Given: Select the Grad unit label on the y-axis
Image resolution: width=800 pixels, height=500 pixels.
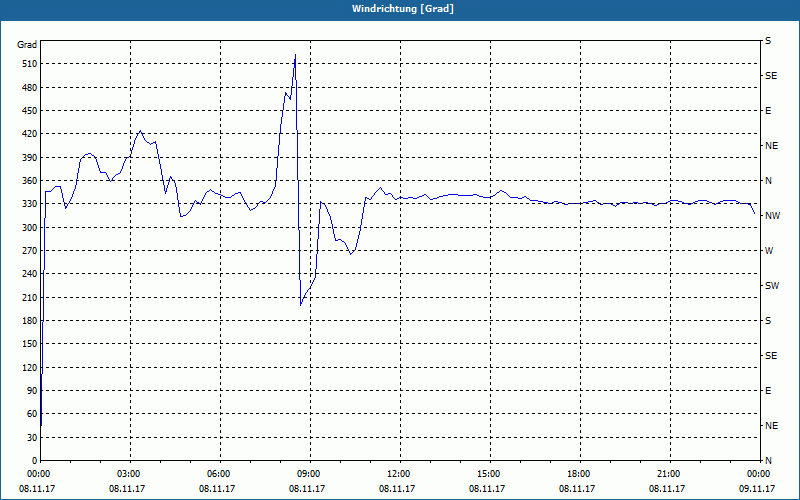Looking at the screenshot, I should point(27,45).
